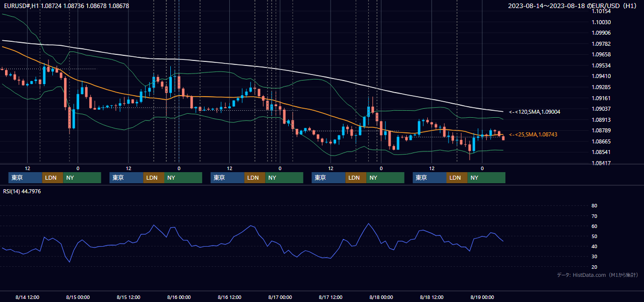Pick RSI scale level 30
Viewport: 644px width, 302px height.
[594, 257]
